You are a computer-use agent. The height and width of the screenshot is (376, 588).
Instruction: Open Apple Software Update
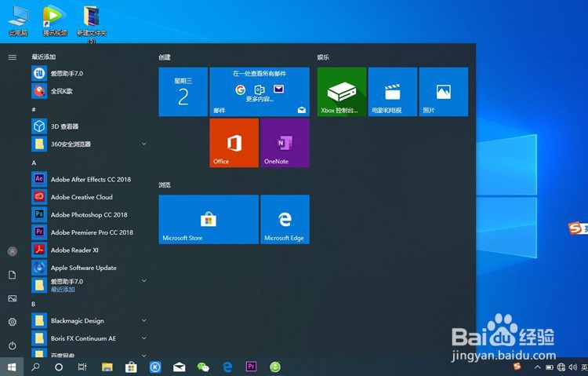pyautogui.click(x=89, y=268)
